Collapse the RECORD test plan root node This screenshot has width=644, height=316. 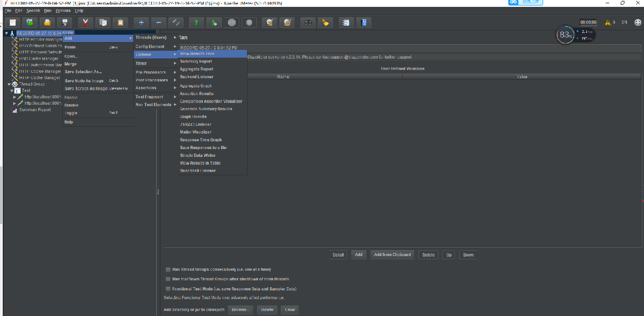[x=7, y=33]
